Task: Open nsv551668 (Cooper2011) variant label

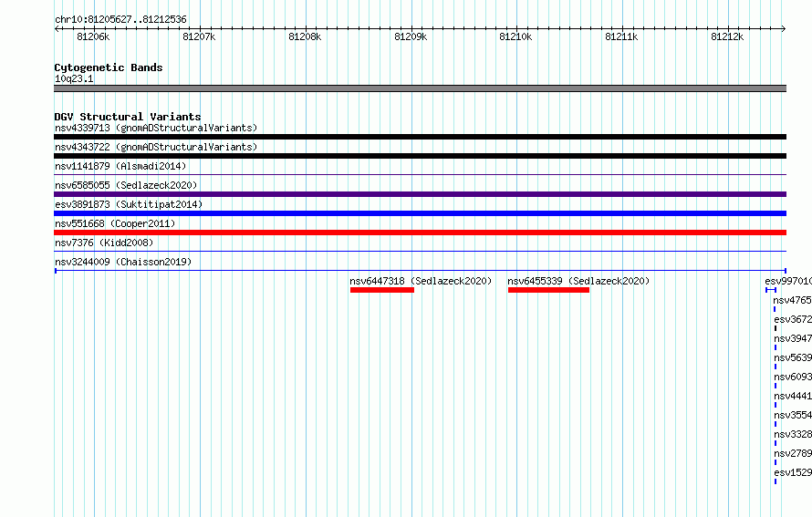Action: 115,223
